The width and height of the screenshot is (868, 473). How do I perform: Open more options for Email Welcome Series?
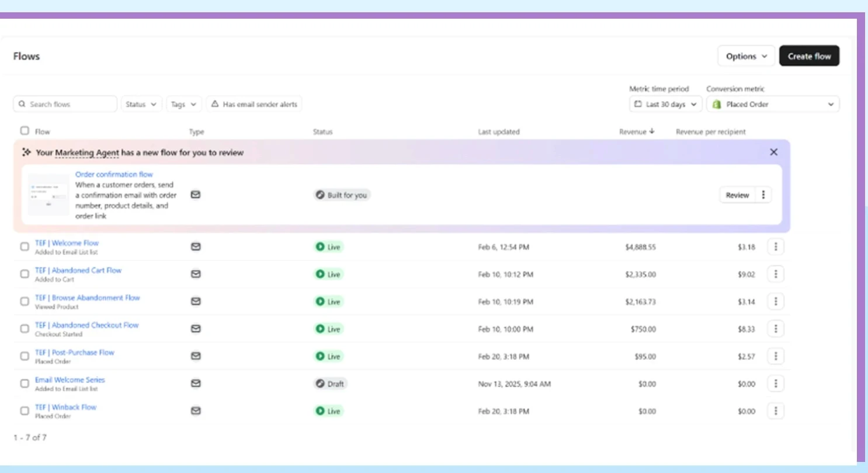click(775, 384)
